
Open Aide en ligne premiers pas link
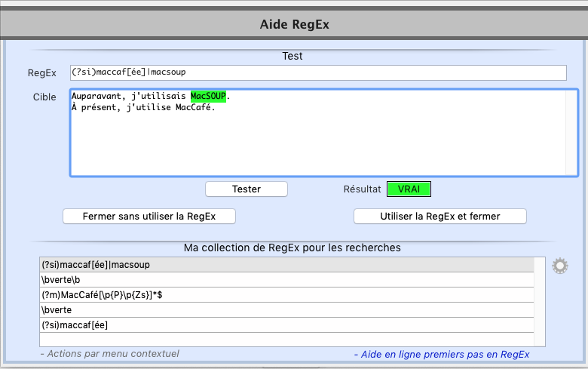[x=442, y=355]
